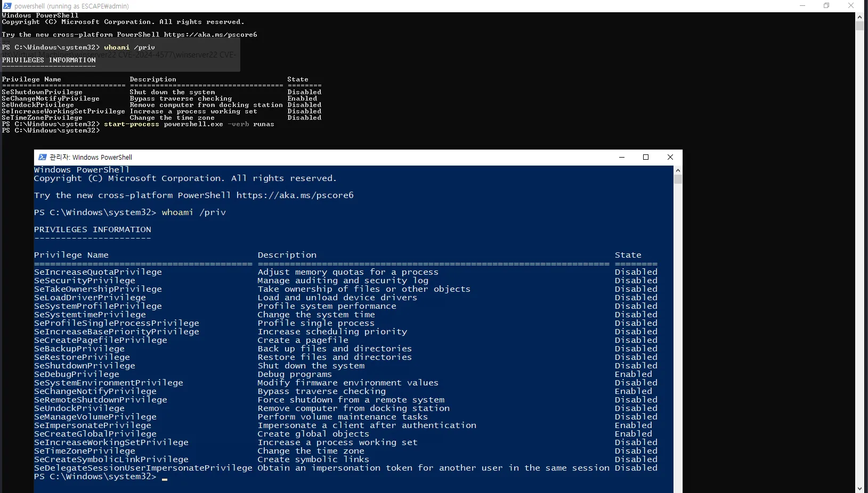Screen dimensions: 868x493
Task: Click the SeDebugPrivilege row text
Action: [x=77, y=374]
